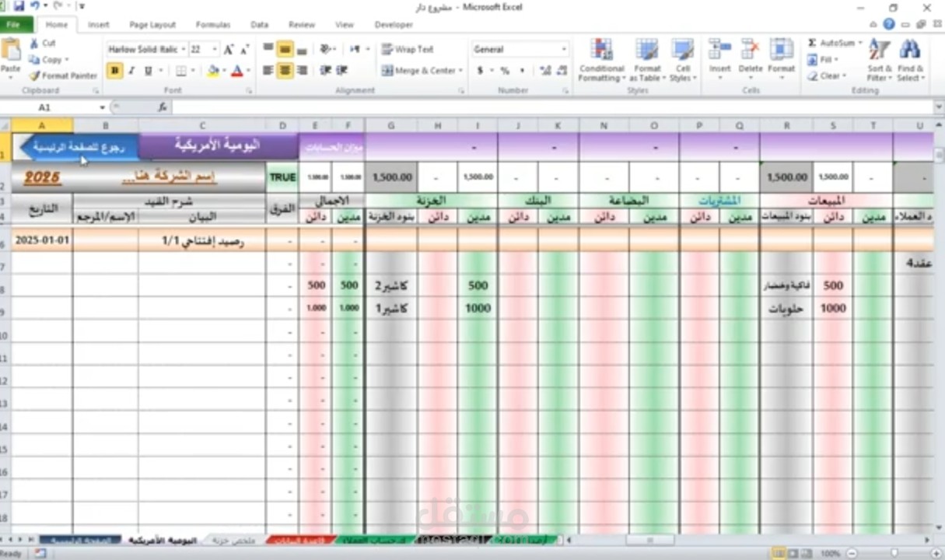Switch to the Insert ribbon tab
945x560 pixels.
pos(99,25)
